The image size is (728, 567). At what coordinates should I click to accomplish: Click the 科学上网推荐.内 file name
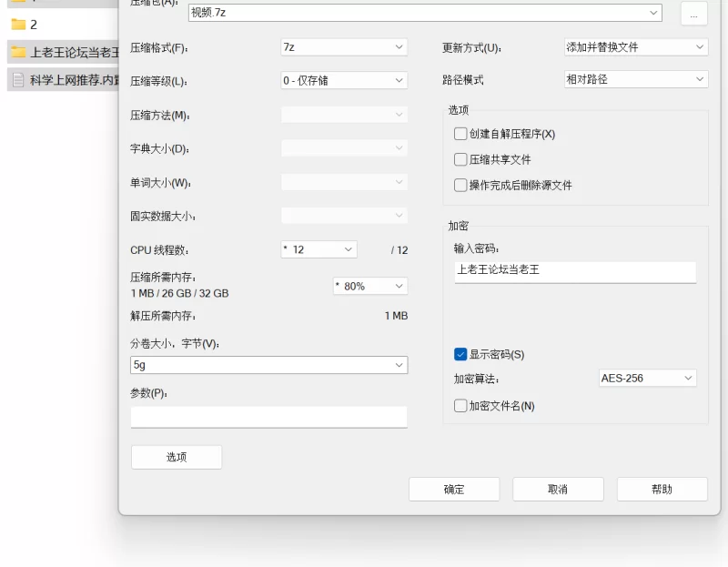(x=75, y=80)
